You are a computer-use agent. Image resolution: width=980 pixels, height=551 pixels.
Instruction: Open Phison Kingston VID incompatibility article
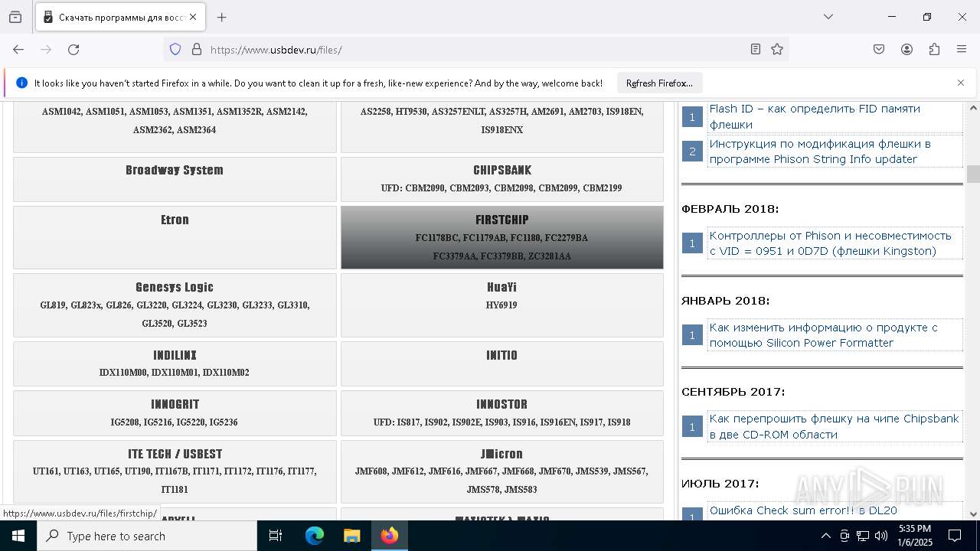click(x=830, y=243)
